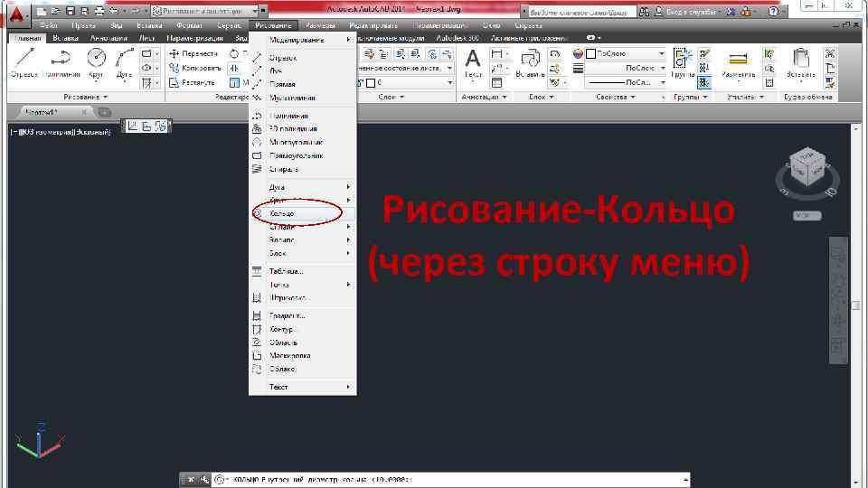
Task: Switch to the Вставка ribbon tab
Action: point(65,38)
